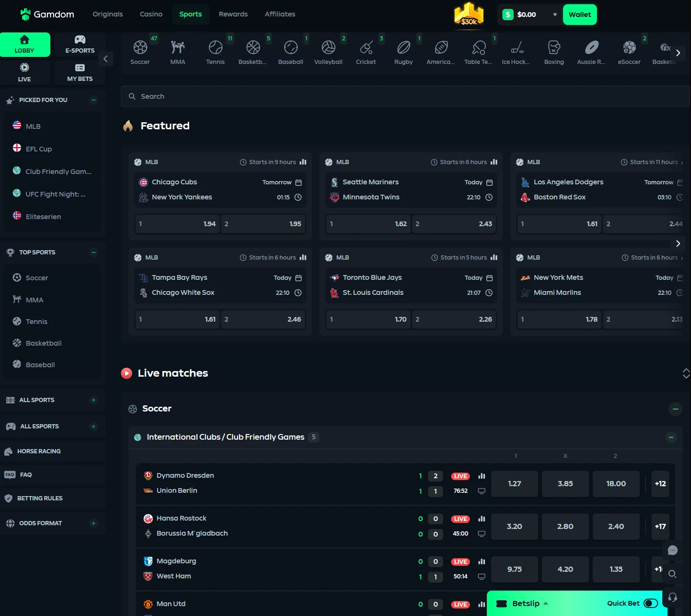Switch to the Live tab
The width and height of the screenshot is (691, 616).
point(24,72)
